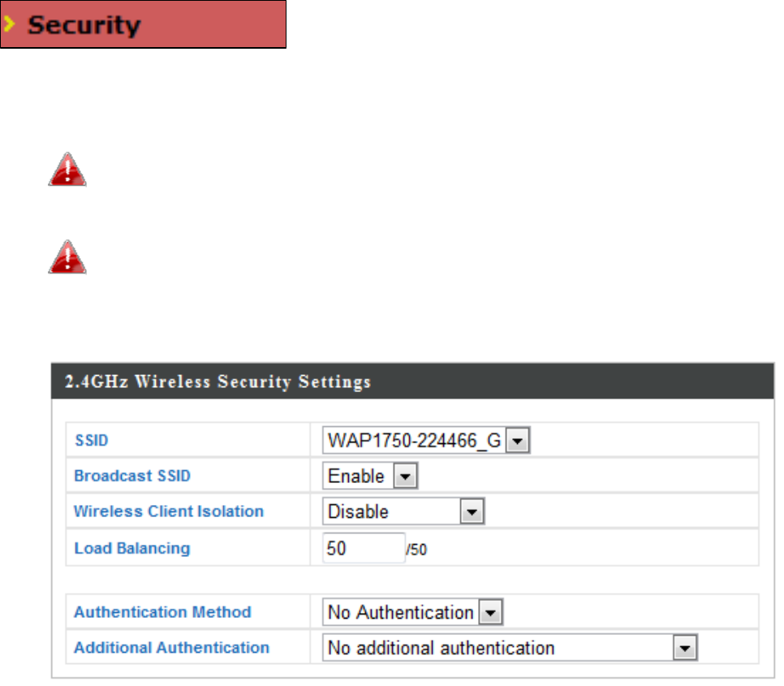
Task: Select the Wireless Client Isolation label
Action: [x=169, y=512]
